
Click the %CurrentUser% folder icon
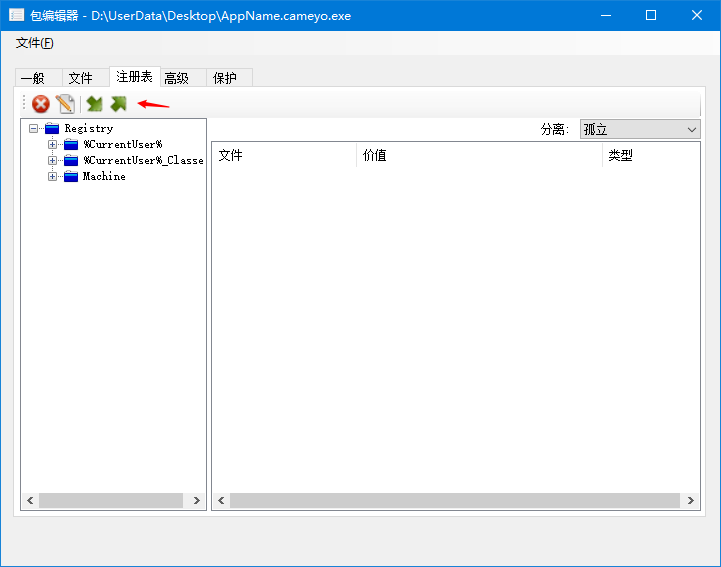(71, 144)
